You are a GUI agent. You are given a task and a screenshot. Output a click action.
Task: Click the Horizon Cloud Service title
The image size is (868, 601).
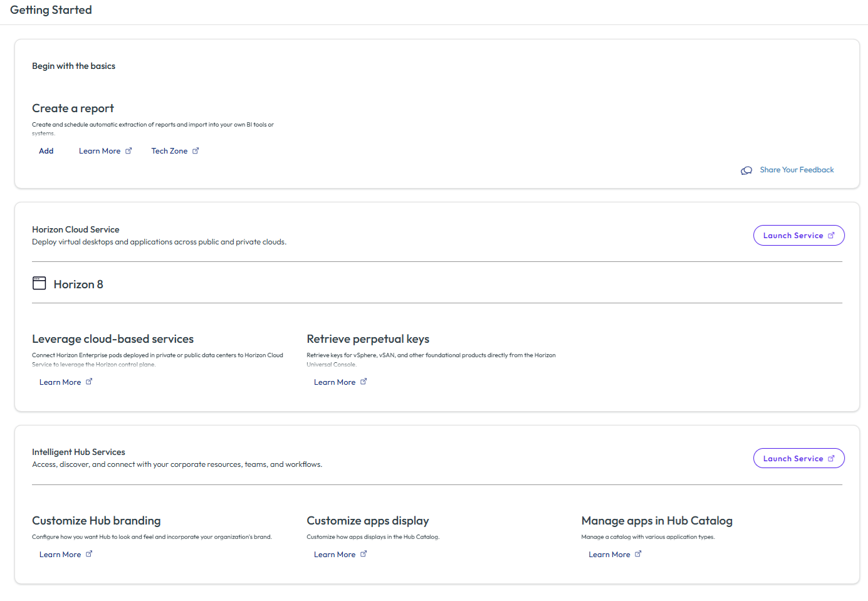pos(76,229)
